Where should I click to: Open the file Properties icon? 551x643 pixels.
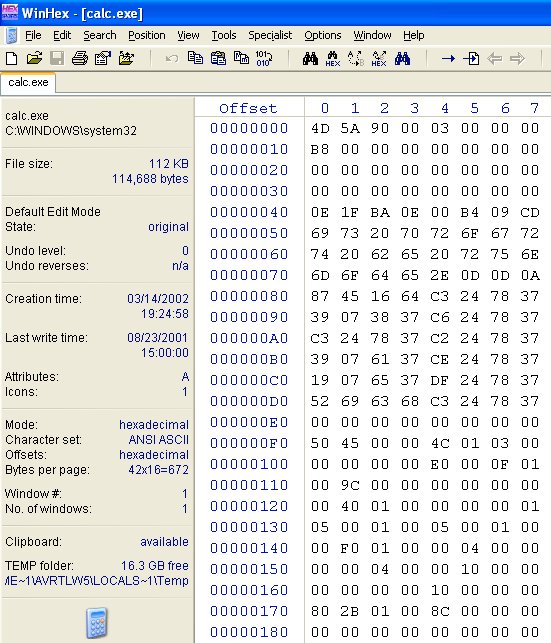(x=103, y=59)
